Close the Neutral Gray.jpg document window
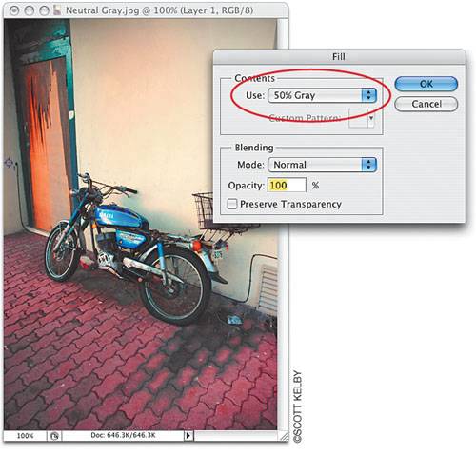This screenshot has height=456, width=476. [14, 10]
